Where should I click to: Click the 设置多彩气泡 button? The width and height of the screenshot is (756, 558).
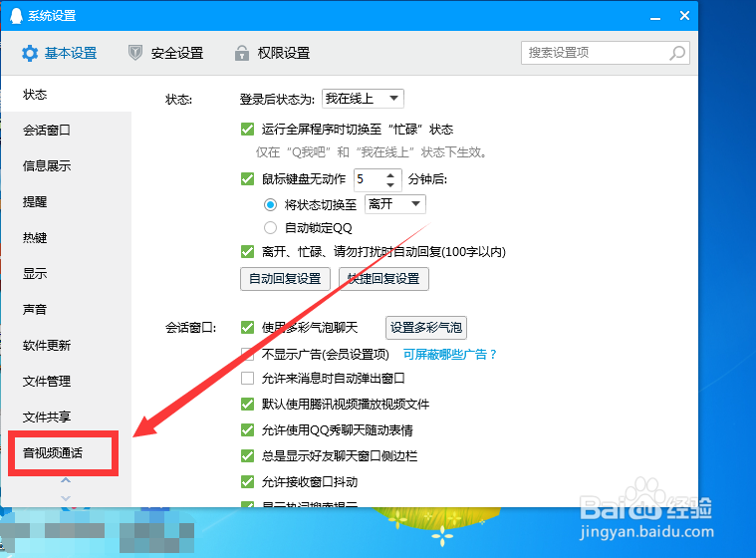point(426,328)
